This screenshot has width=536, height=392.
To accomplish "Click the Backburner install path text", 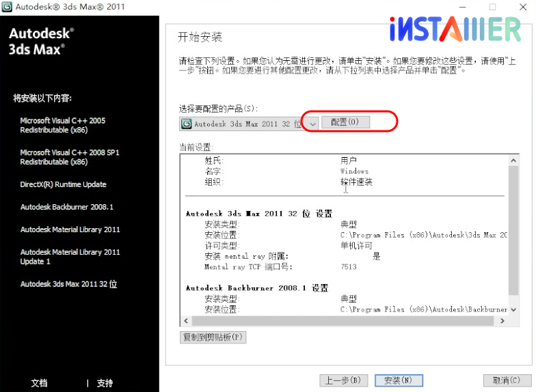I will [424, 309].
